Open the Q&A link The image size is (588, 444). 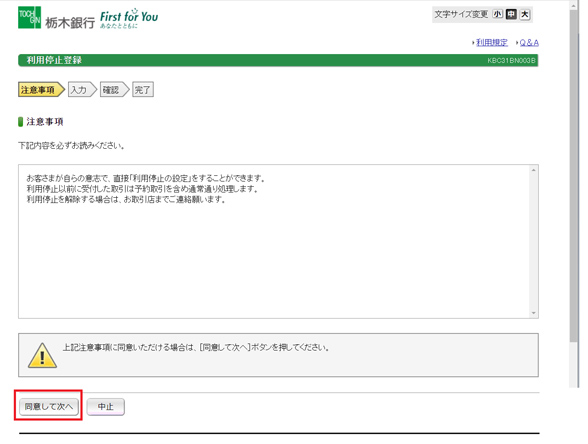click(x=529, y=43)
